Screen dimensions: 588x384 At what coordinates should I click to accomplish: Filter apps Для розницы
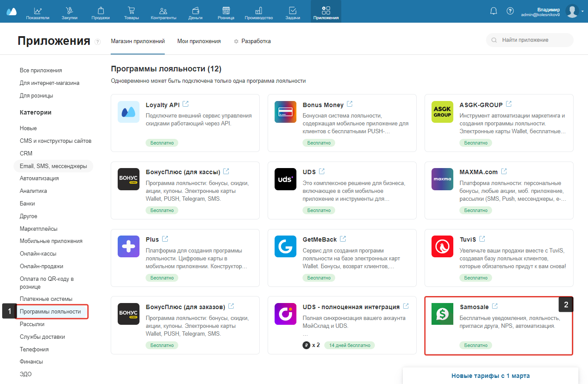[x=37, y=95]
